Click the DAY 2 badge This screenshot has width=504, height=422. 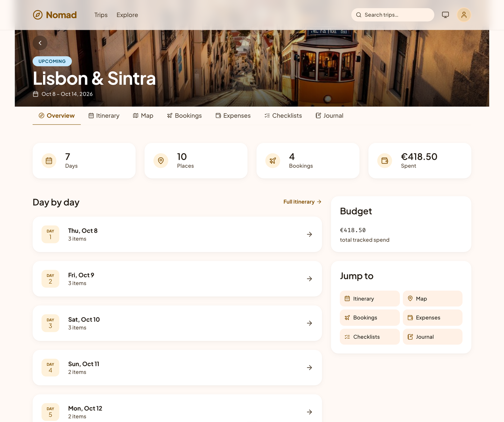(x=50, y=279)
